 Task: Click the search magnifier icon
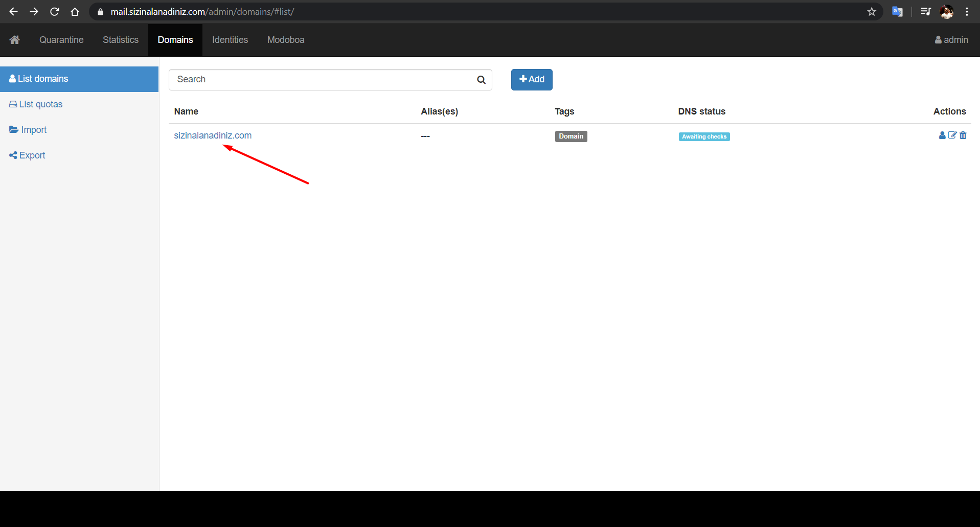(x=481, y=80)
